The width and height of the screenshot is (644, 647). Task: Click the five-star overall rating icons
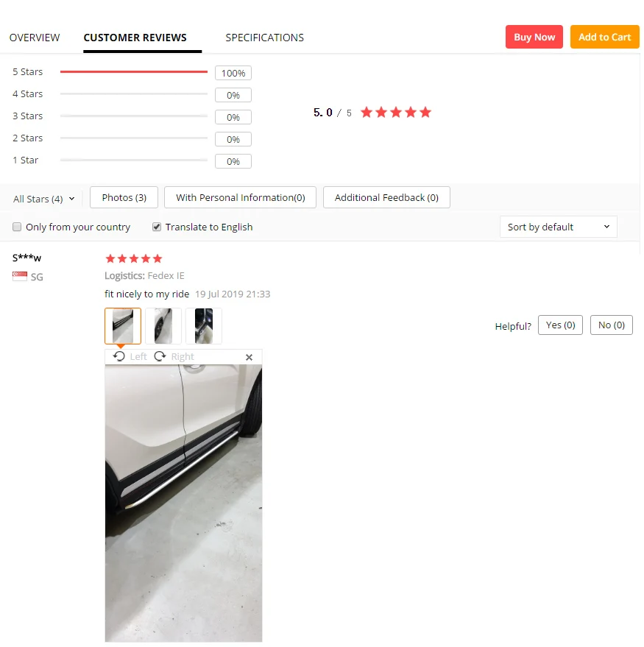[x=395, y=112]
